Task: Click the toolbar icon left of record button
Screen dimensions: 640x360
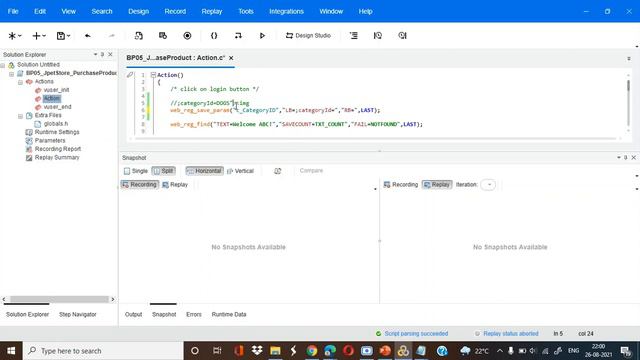Action: (163, 36)
